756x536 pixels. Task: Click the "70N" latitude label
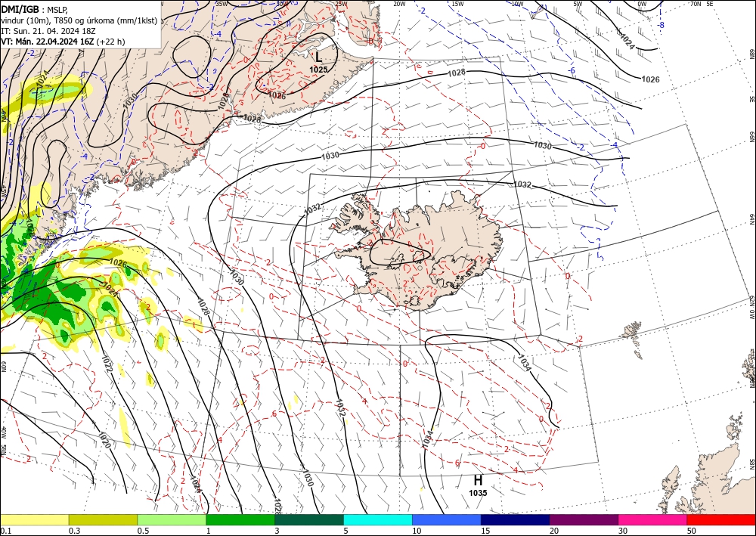click(x=696, y=4)
